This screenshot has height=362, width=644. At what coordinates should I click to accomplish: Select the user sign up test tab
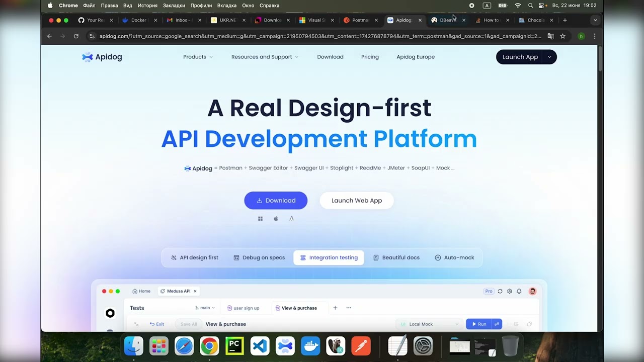(x=244, y=308)
